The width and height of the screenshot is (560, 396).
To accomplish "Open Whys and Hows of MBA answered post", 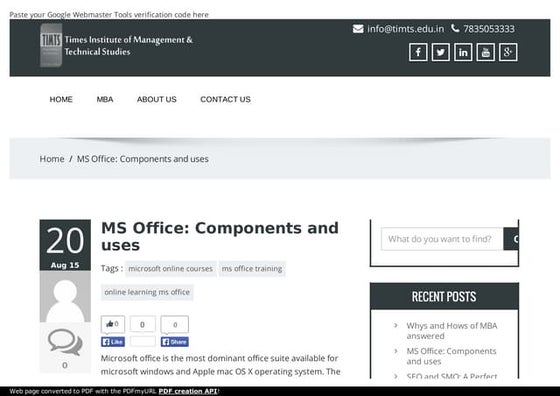I will click(x=452, y=331).
